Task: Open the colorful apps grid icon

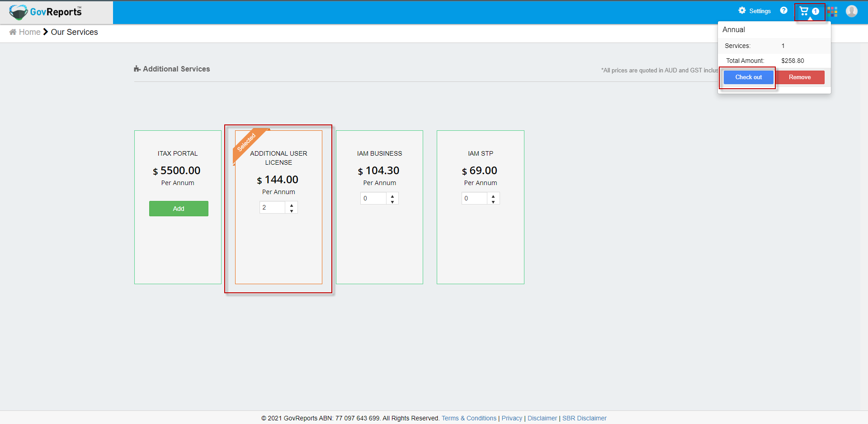Action: point(832,11)
